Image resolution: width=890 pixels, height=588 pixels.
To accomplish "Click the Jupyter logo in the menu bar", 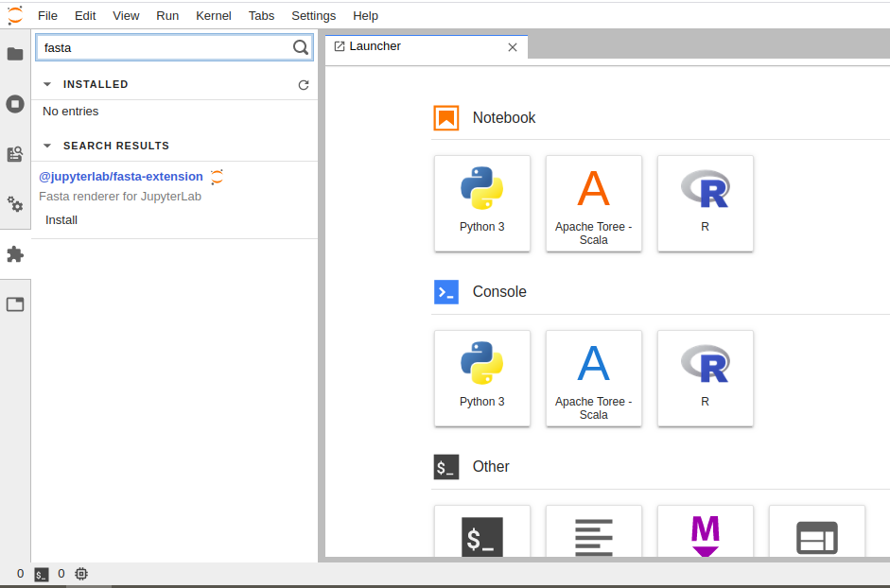I will (x=15, y=15).
